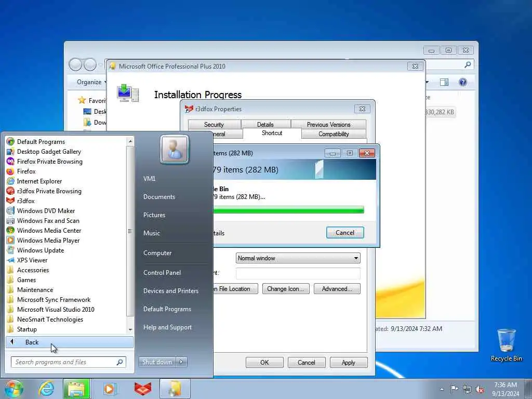The height and width of the screenshot is (399, 532).
Task: Open Windows Explorer from the taskbar
Action: [76, 389]
